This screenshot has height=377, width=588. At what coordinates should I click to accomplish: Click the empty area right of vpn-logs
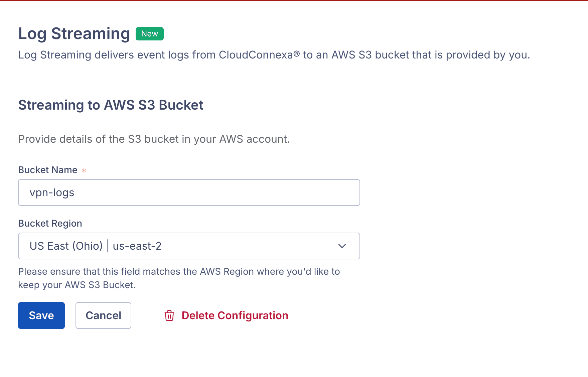(x=234, y=193)
